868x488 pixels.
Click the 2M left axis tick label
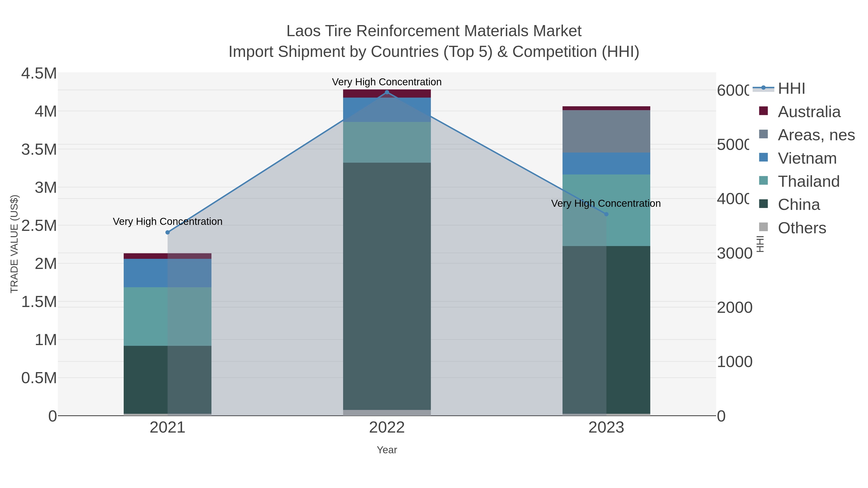(46, 264)
